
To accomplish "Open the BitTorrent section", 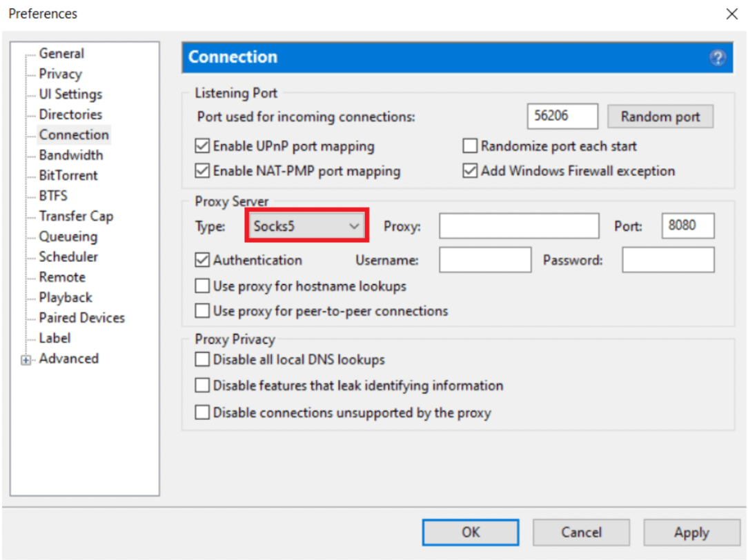I will [68, 175].
